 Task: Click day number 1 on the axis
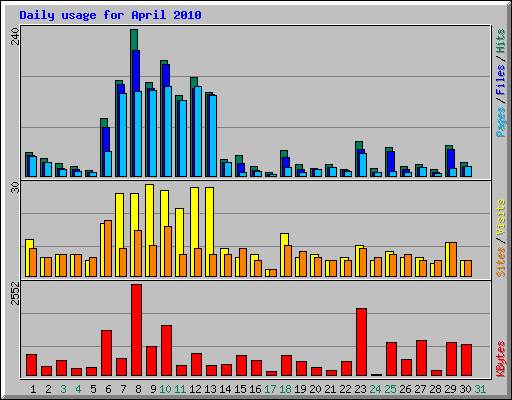(x=33, y=389)
